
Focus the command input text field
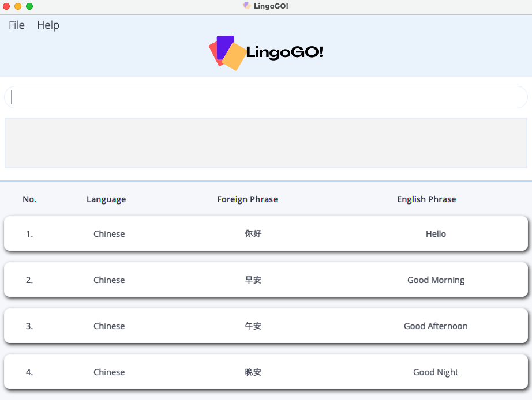coord(265,97)
